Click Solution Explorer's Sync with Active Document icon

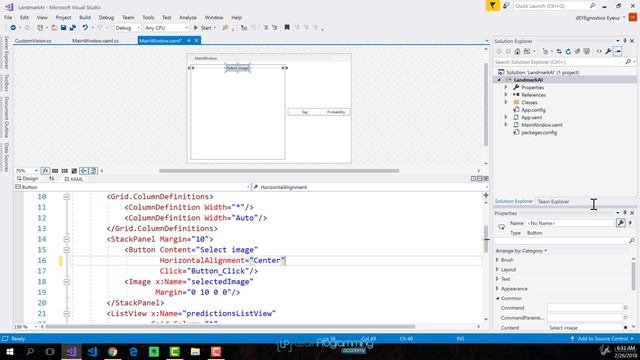tap(559, 51)
